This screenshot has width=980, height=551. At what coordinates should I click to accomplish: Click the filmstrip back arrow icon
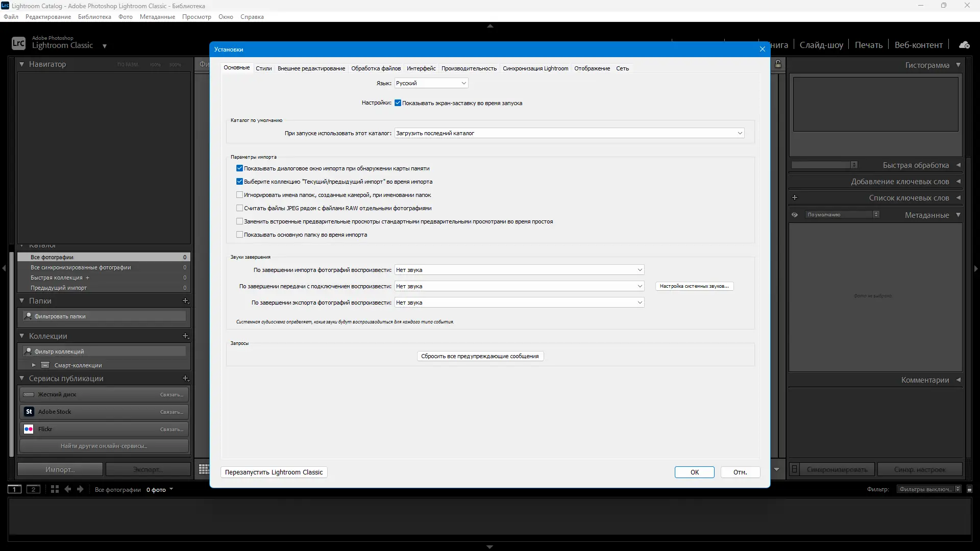(x=68, y=489)
